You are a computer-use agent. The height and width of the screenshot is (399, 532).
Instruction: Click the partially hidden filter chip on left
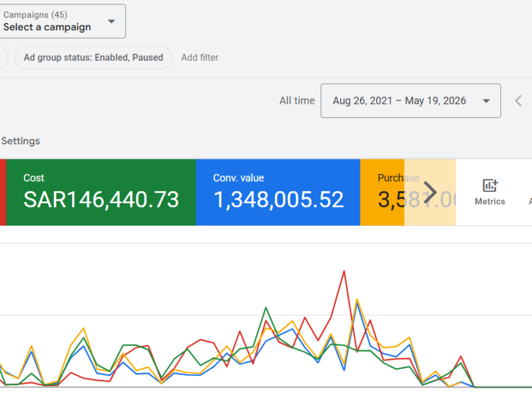[x=3, y=58]
